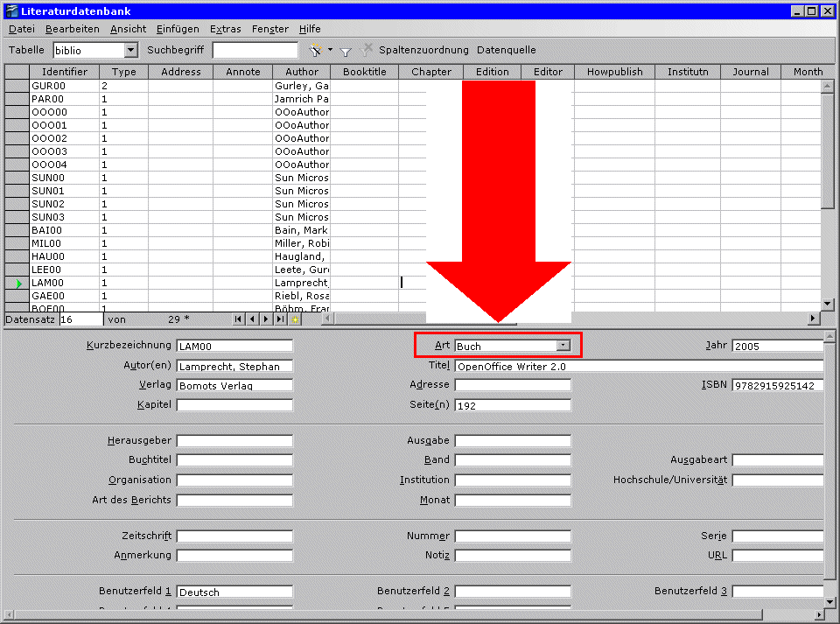Click the table's horizontal scrollbar right arrow
Viewport: 840px width, 624px height.
click(814, 319)
